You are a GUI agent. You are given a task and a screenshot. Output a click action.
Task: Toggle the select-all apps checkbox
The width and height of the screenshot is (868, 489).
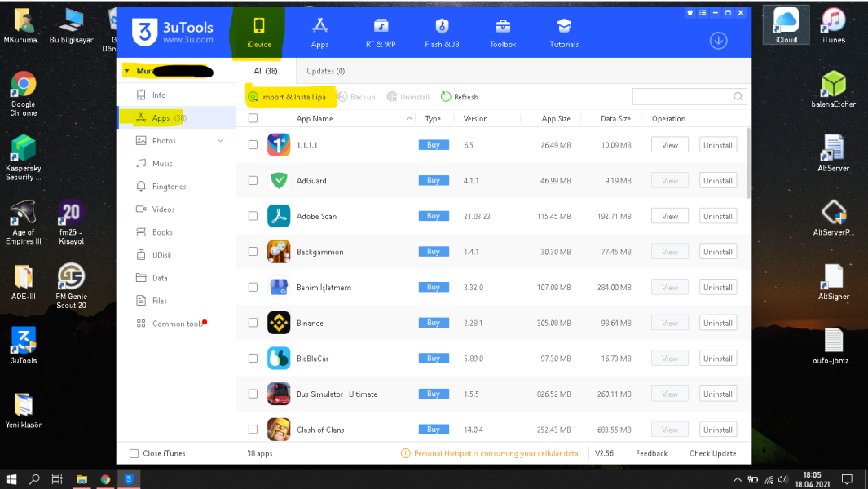click(x=253, y=119)
